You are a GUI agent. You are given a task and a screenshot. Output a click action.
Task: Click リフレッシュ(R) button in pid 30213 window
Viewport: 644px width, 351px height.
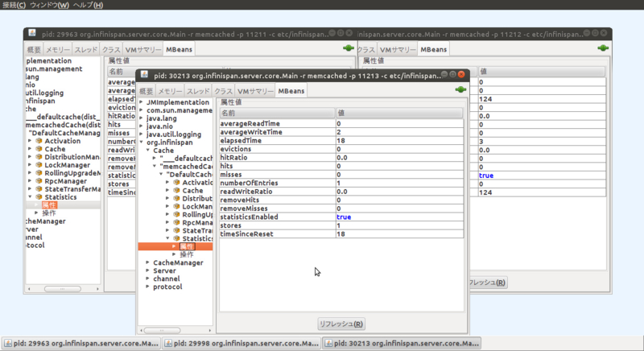click(341, 324)
